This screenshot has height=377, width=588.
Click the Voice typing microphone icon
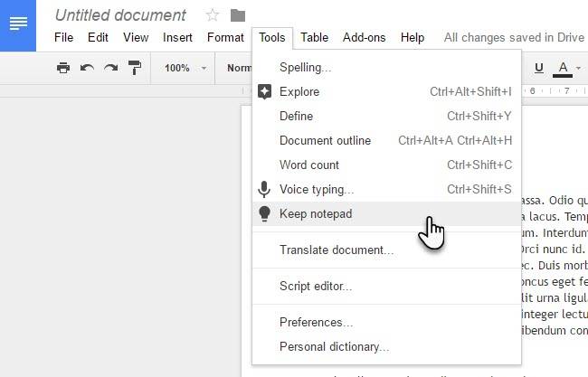click(264, 189)
